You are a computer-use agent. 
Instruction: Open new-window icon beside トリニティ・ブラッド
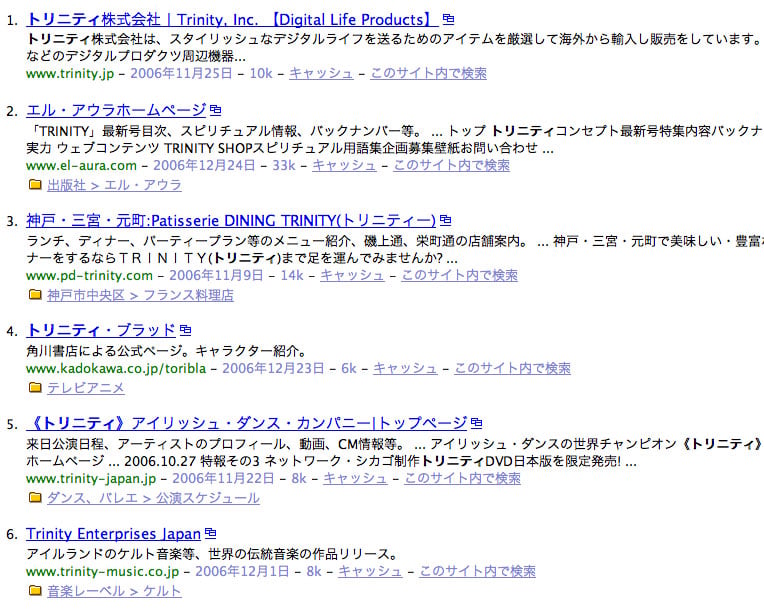click(x=185, y=330)
